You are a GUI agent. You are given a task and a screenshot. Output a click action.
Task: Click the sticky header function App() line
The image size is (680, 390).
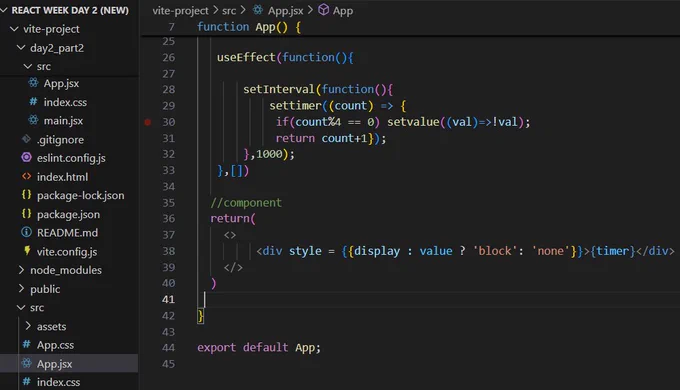pyautogui.click(x=249, y=27)
